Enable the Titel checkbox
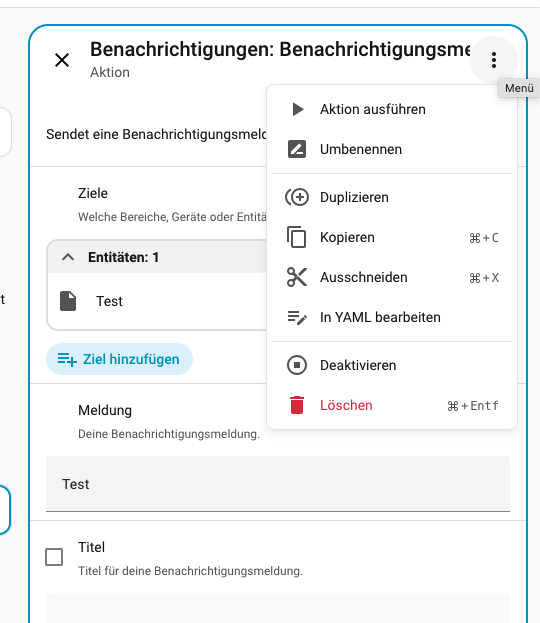 (x=54, y=557)
